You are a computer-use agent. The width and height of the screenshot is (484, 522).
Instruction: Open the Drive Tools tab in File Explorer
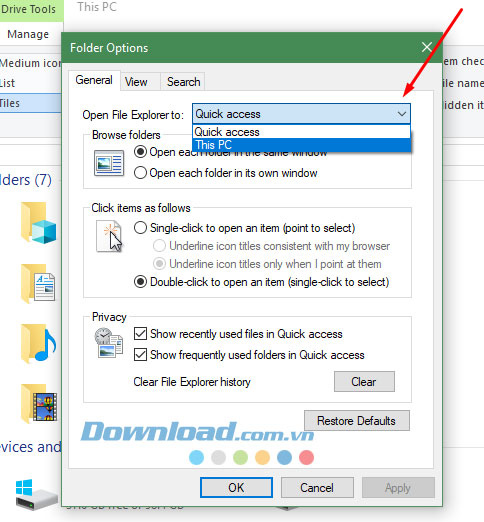click(28, 9)
